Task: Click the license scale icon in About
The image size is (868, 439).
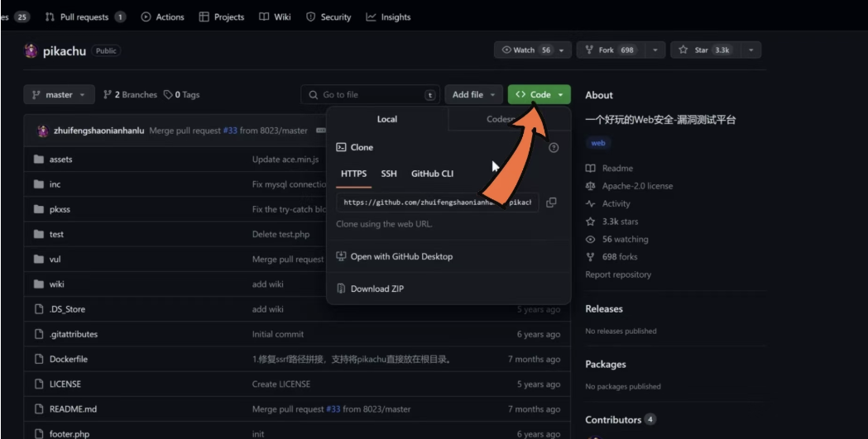Action: [591, 186]
